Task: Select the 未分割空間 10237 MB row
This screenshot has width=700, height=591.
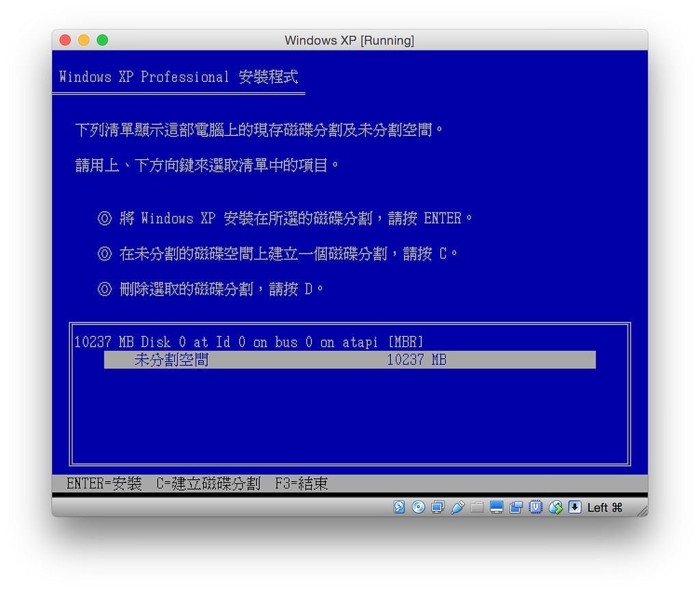Action: (x=349, y=359)
